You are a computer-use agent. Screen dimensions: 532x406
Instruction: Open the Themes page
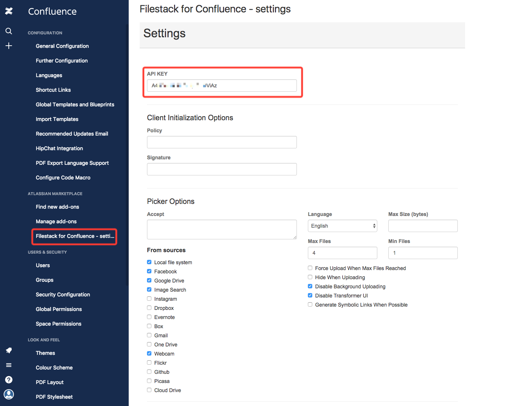pos(45,353)
